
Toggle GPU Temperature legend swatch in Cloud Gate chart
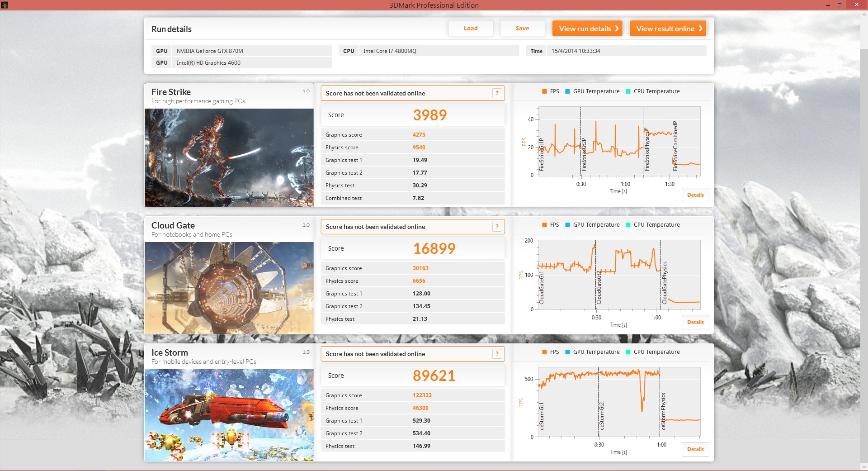coord(567,225)
